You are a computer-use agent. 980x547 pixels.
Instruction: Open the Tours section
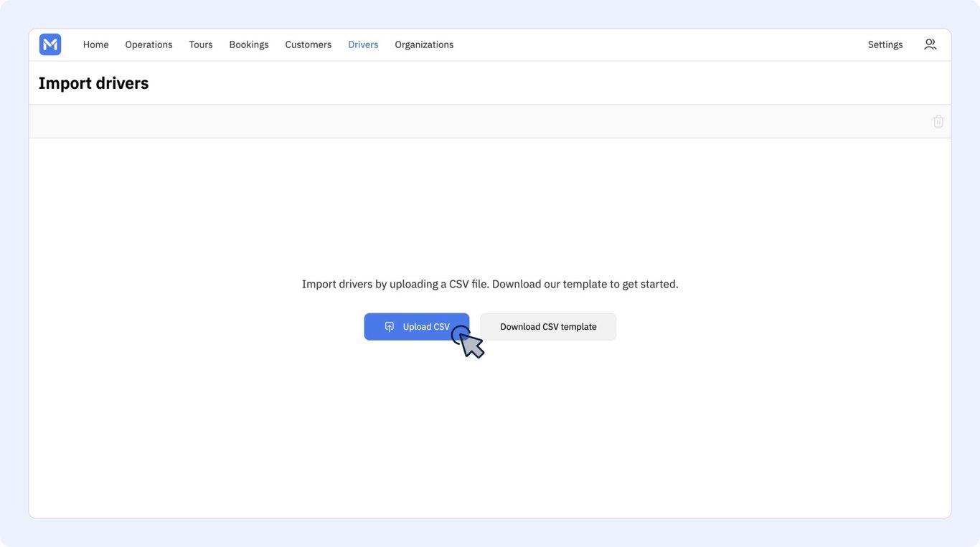[201, 44]
